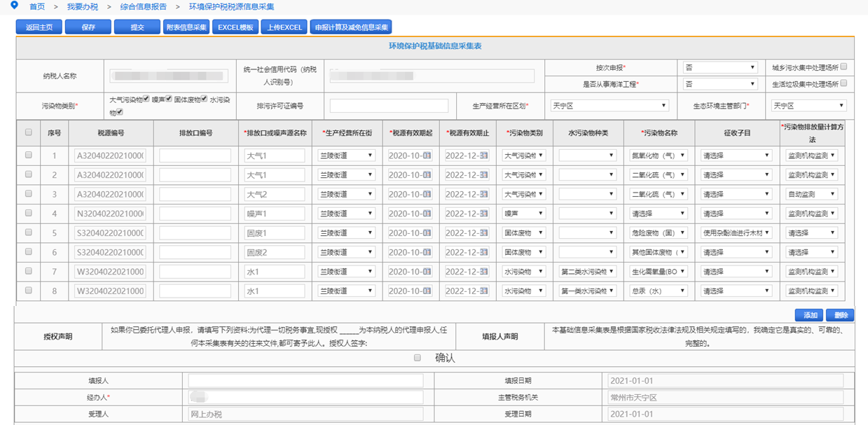Screen dimensions: 868x425
Task: Navigate to 综合信息报告 in the breadcrumb
Action: 143,6
